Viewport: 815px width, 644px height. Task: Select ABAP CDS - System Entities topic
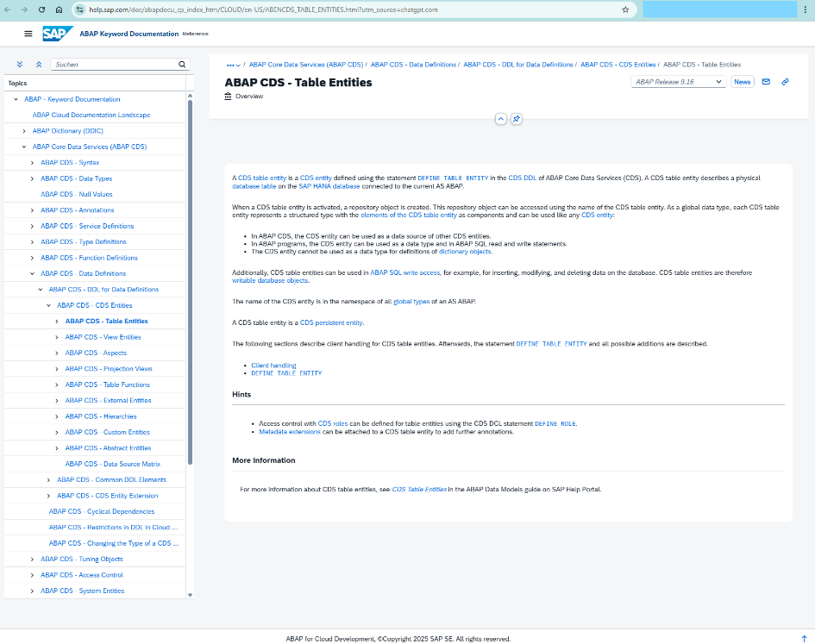[x=83, y=591]
